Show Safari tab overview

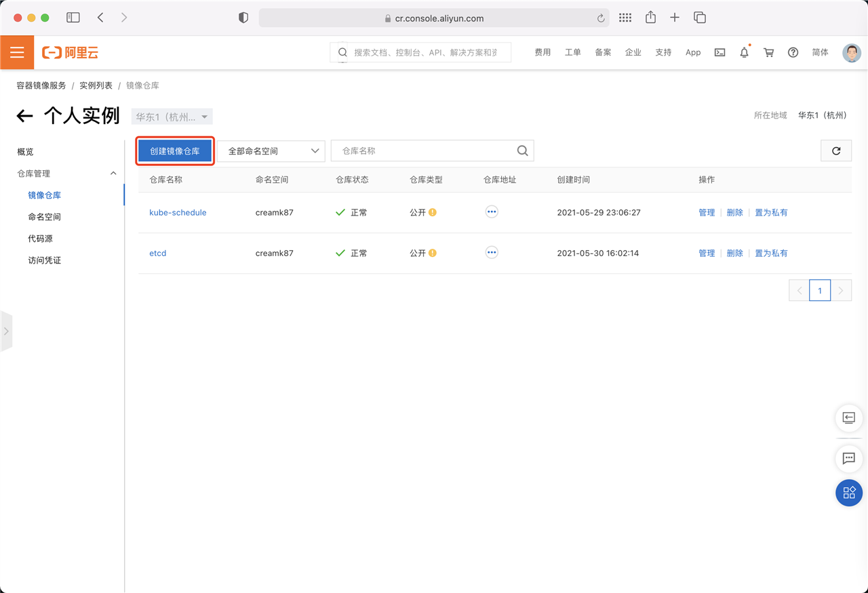(700, 18)
